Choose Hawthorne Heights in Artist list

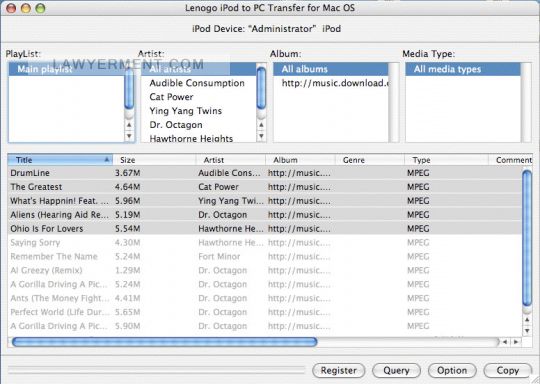pos(198,138)
